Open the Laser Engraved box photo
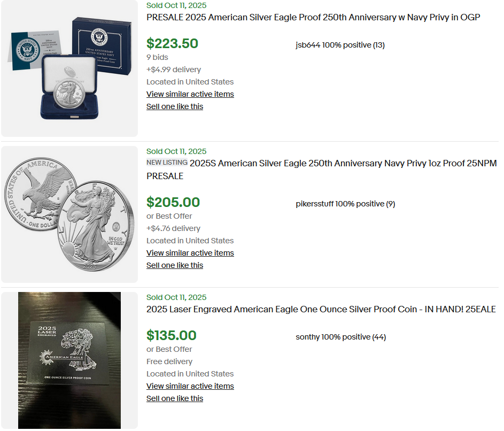This screenshot has height=431, width=504. coord(69,360)
